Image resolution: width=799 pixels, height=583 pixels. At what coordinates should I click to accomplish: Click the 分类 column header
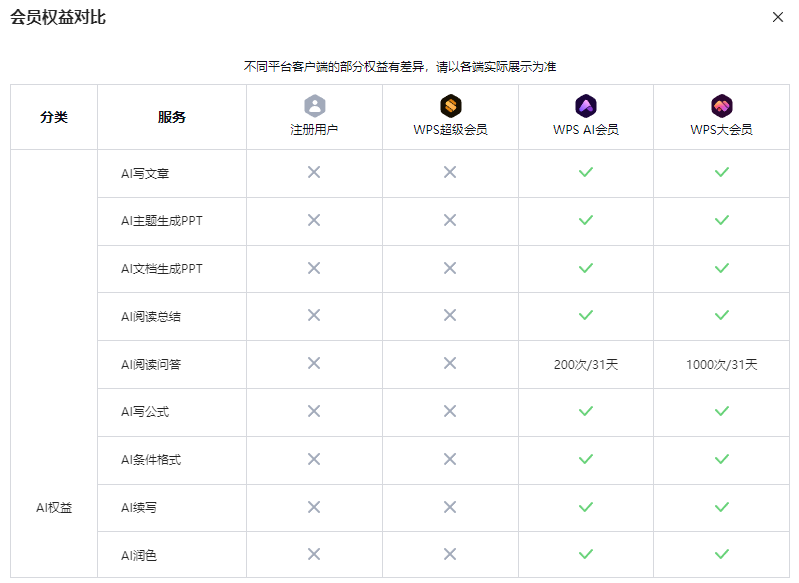click(54, 117)
